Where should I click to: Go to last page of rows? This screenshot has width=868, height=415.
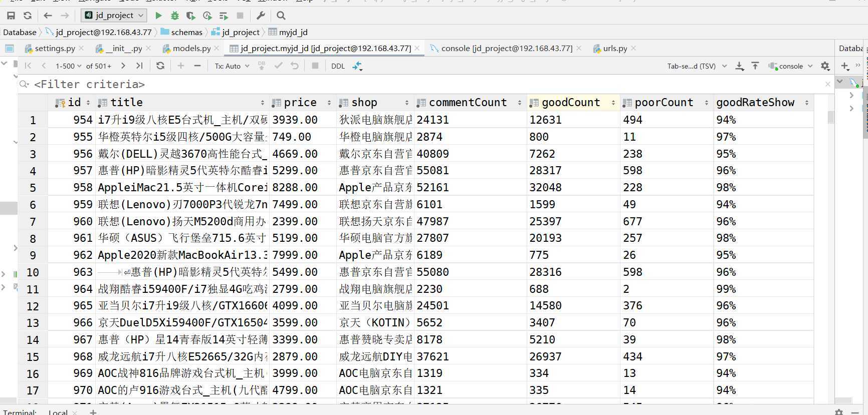(139, 66)
